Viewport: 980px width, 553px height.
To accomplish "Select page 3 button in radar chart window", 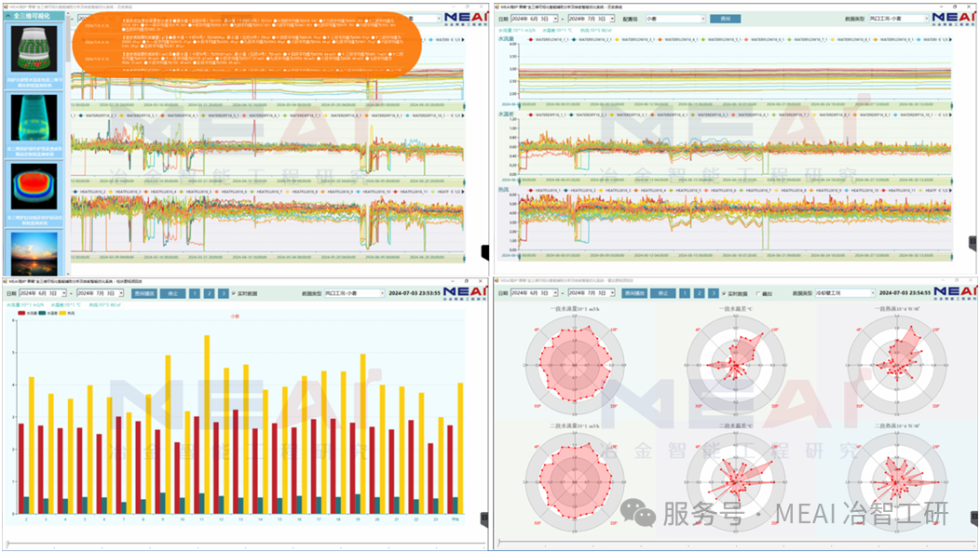I will 714,293.
